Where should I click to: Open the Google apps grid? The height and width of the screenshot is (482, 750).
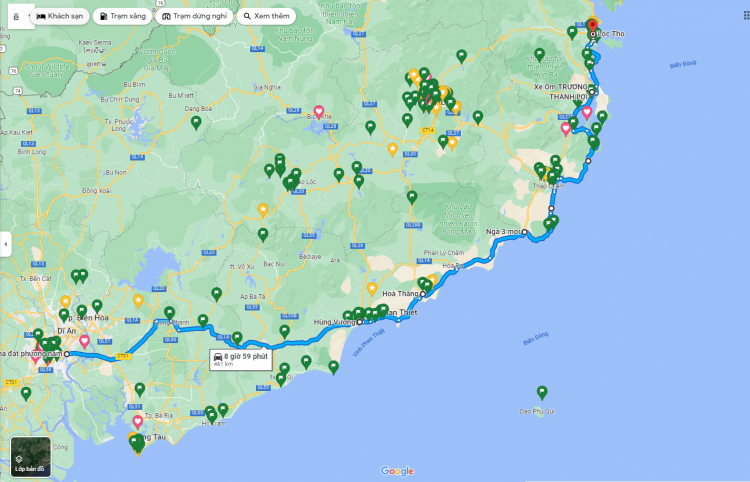(x=746, y=16)
